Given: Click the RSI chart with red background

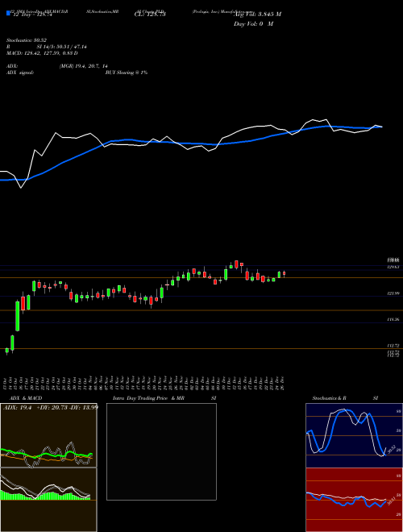Looking at the screenshot, I should pos(354,500).
